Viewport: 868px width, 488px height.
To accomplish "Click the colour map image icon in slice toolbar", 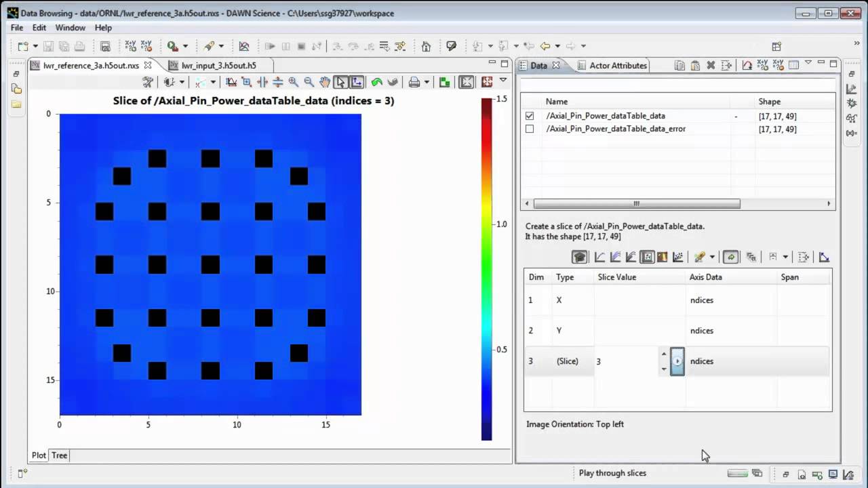I will (x=663, y=257).
